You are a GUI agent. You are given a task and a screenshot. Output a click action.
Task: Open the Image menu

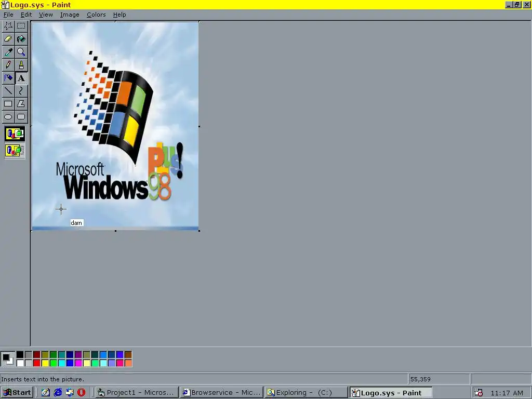click(x=70, y=15)
